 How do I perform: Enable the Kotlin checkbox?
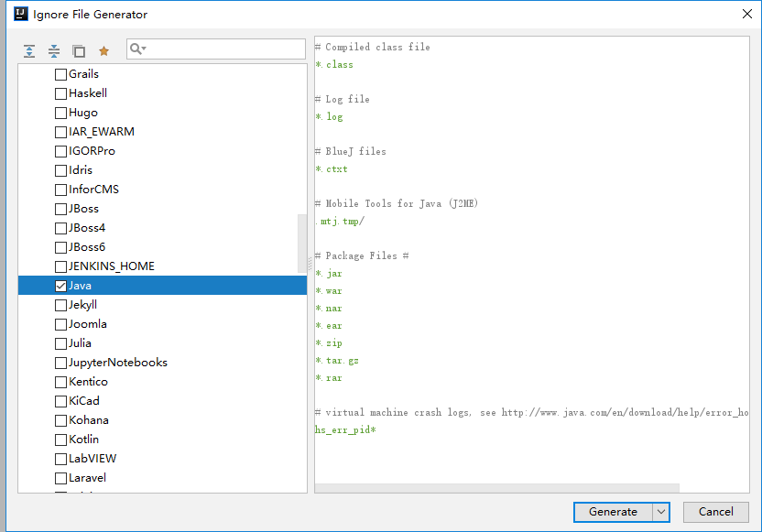(x=60, y=440)
